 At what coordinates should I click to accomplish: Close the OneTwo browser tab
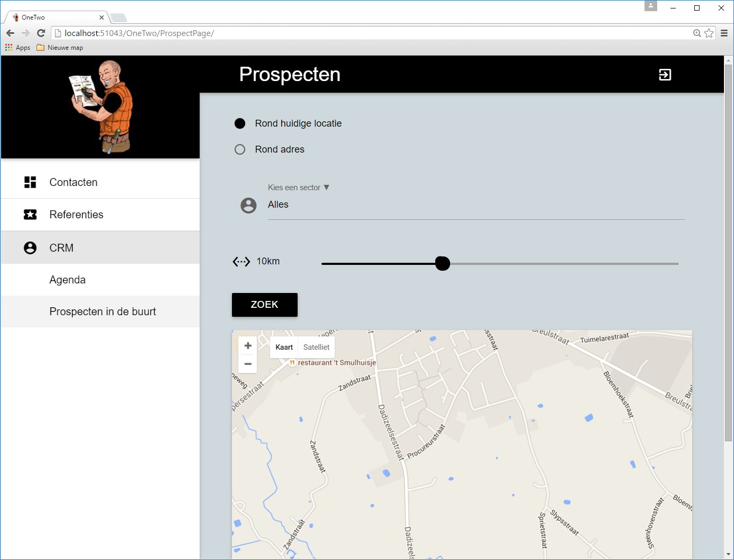click(x=102, y=17)
